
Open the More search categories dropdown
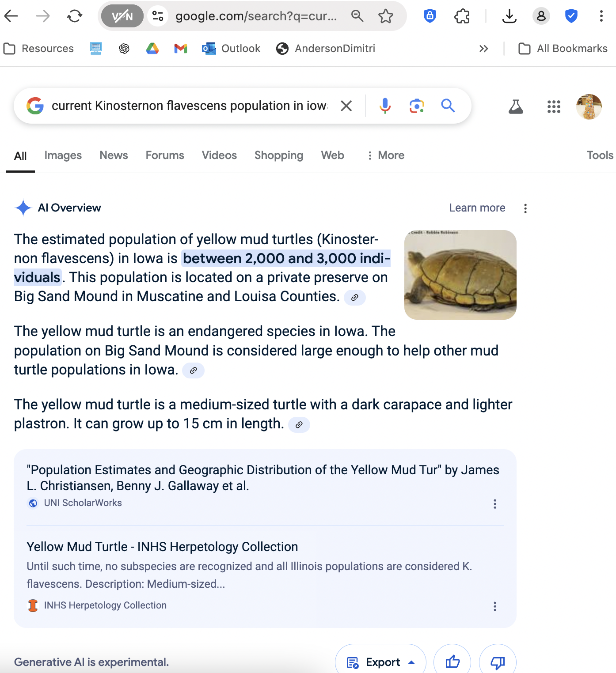coord(385,155)
